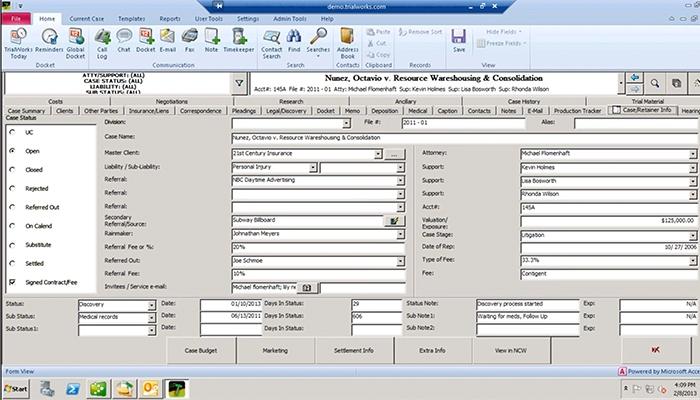700x400 pixels.
Task: Open the Call Log tool
Action: pos(102,43)
